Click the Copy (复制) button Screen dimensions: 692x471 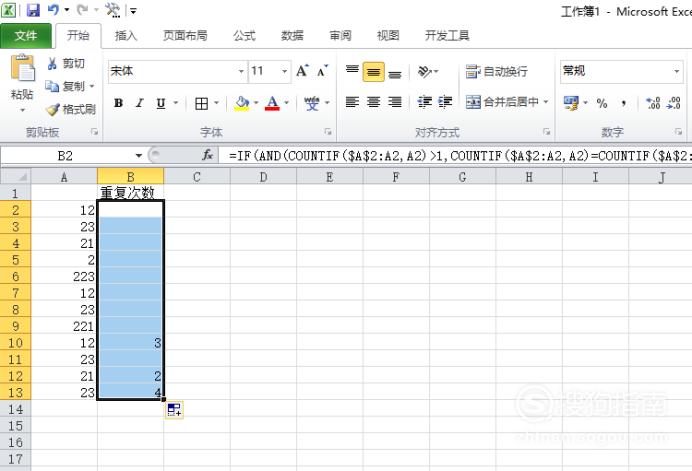[66, 87]
